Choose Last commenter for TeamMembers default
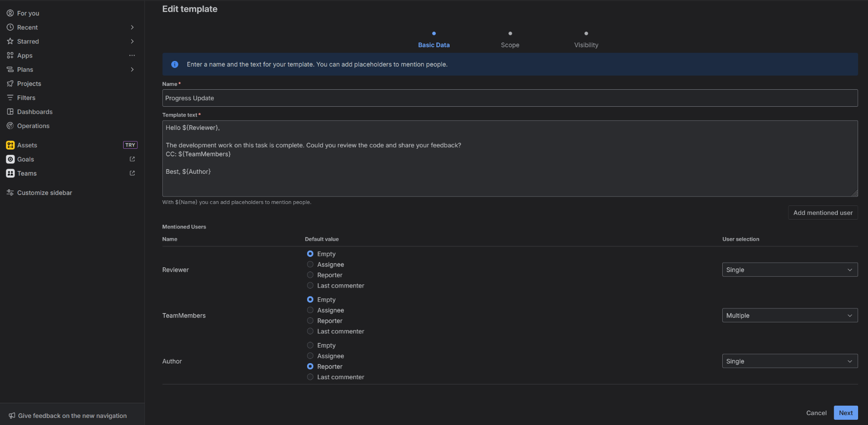868x425 pixels. [x=310, y=331]
